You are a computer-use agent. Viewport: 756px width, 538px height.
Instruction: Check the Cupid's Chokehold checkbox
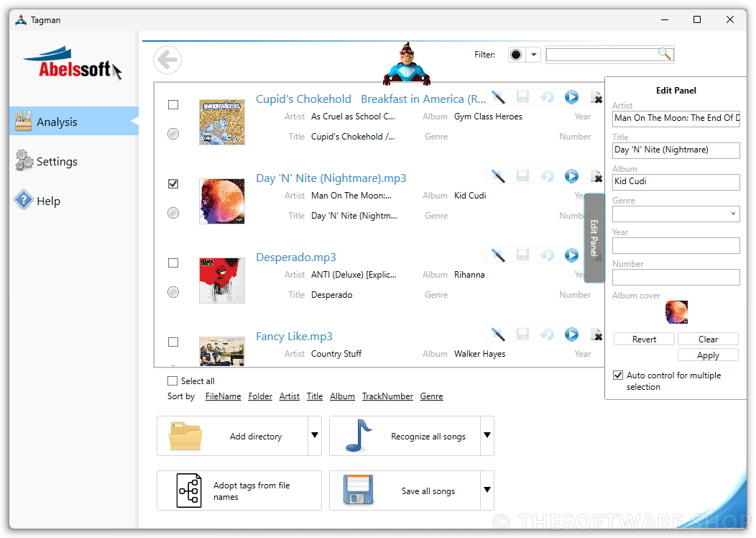(173, 105)
